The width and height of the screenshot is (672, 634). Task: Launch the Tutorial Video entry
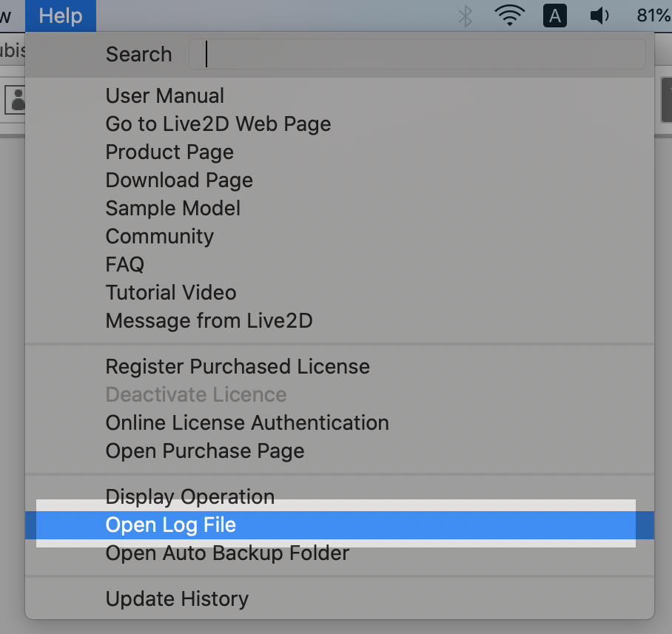[x=340, y=292]
